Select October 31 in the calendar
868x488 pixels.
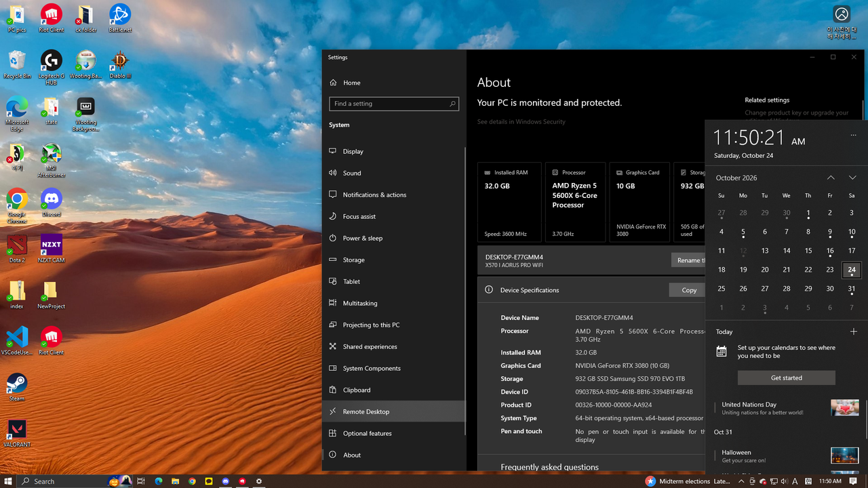pyautogui.click(x=852, y=289)
